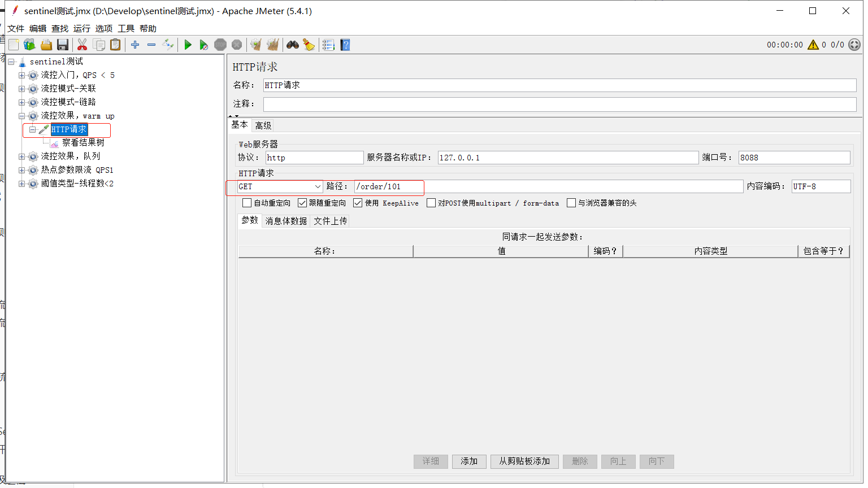Open the Function Helper list icon
Image resolution: width=868 pixels, height=488 pixels.
[x=329, y=45]
